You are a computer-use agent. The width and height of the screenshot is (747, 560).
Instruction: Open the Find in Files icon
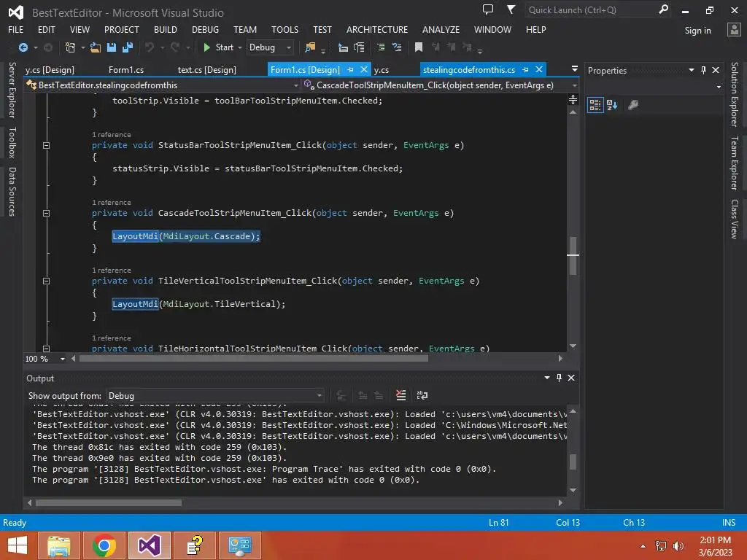pyautogui.click(x=310, y=47)
